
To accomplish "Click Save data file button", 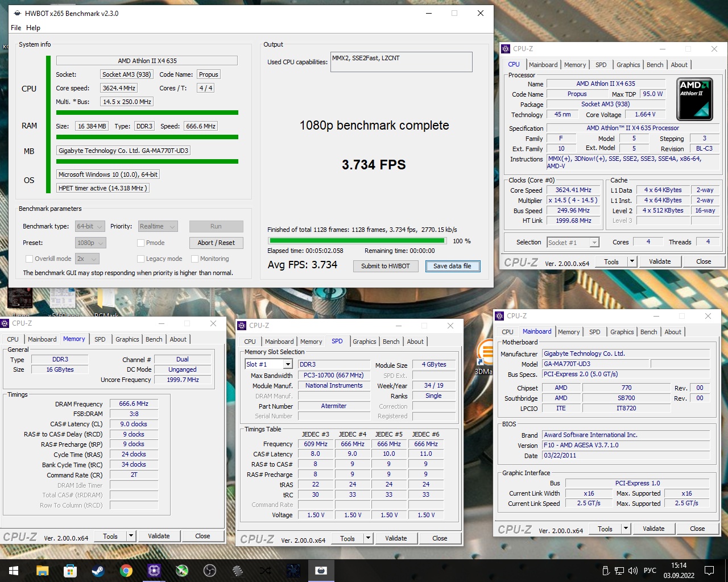I will click(452, 266).
